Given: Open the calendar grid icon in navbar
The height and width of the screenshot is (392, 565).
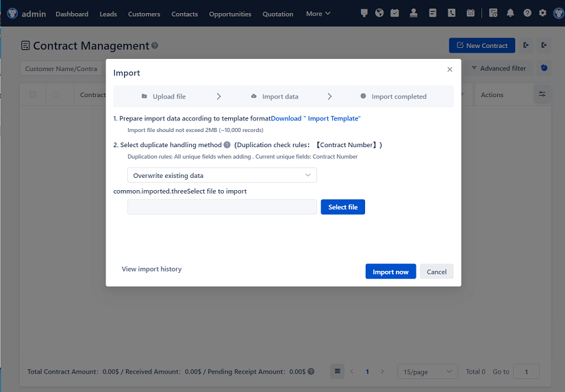Looking at the screenshot, I should point(470,13).
